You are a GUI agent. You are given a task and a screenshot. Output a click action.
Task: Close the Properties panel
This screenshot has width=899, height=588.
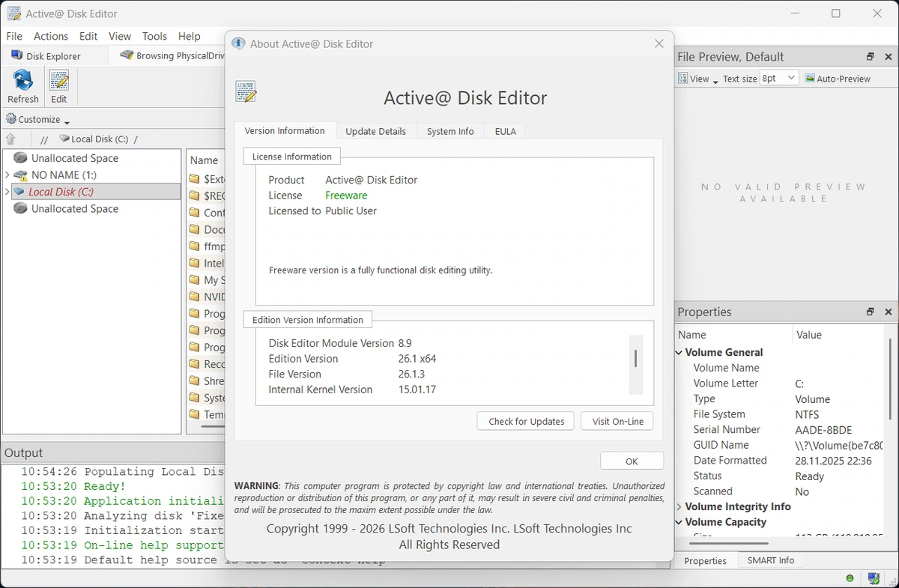tap(889, 312)
